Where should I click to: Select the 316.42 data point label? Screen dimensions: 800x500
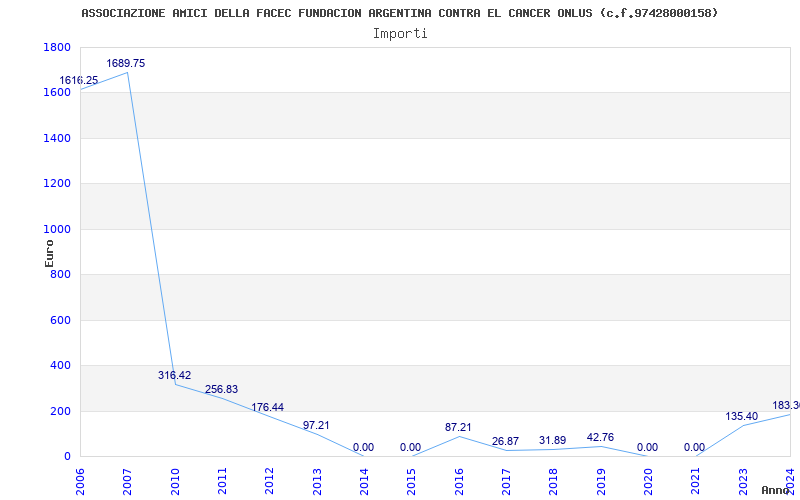[x=174, y=376]
